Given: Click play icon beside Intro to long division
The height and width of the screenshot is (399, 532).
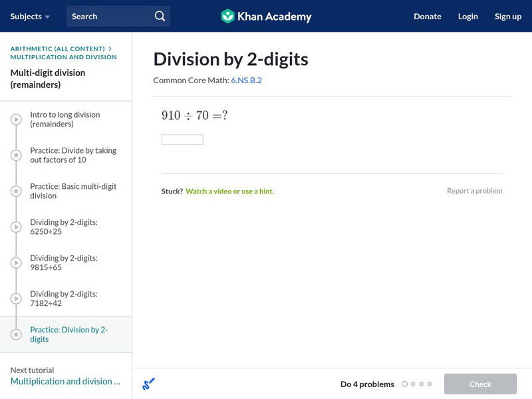Looking at the screenshot, I should (x=16, y=119).
